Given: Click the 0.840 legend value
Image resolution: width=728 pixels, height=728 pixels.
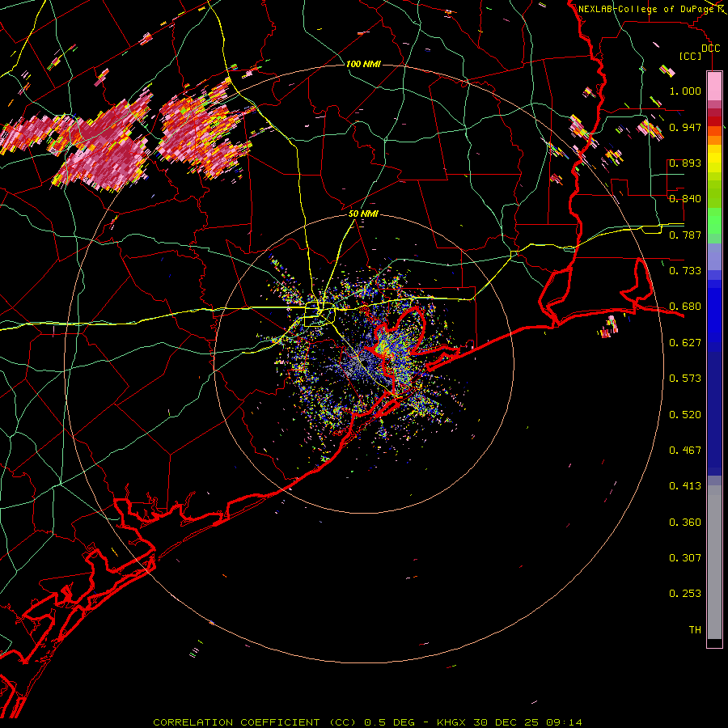Looking at the screenshot, I should tap(685, 199).
